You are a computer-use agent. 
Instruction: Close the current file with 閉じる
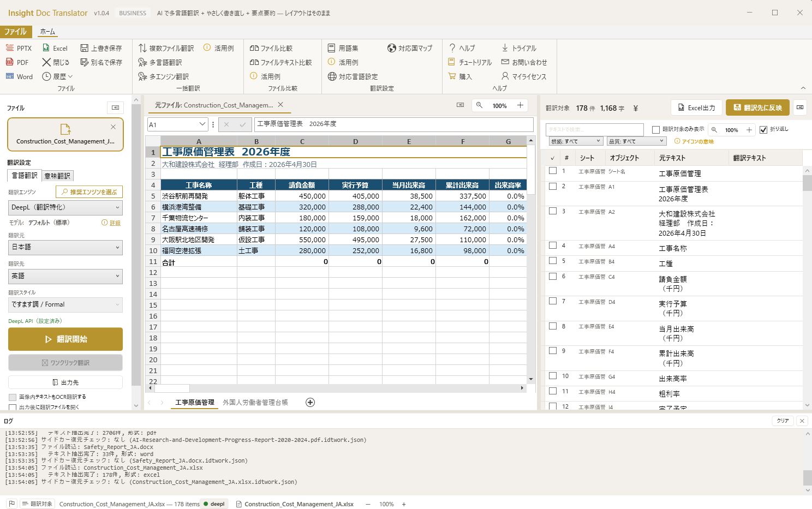click(x=56, y=62)
